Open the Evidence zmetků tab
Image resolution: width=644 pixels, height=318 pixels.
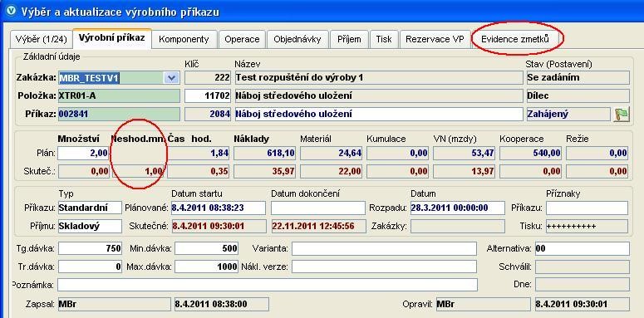pyautogui.click(x=515, y=39)
